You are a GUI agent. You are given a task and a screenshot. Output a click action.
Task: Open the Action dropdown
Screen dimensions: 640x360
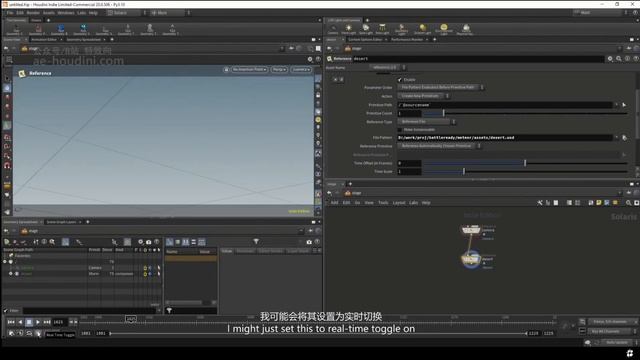point(423,96)
